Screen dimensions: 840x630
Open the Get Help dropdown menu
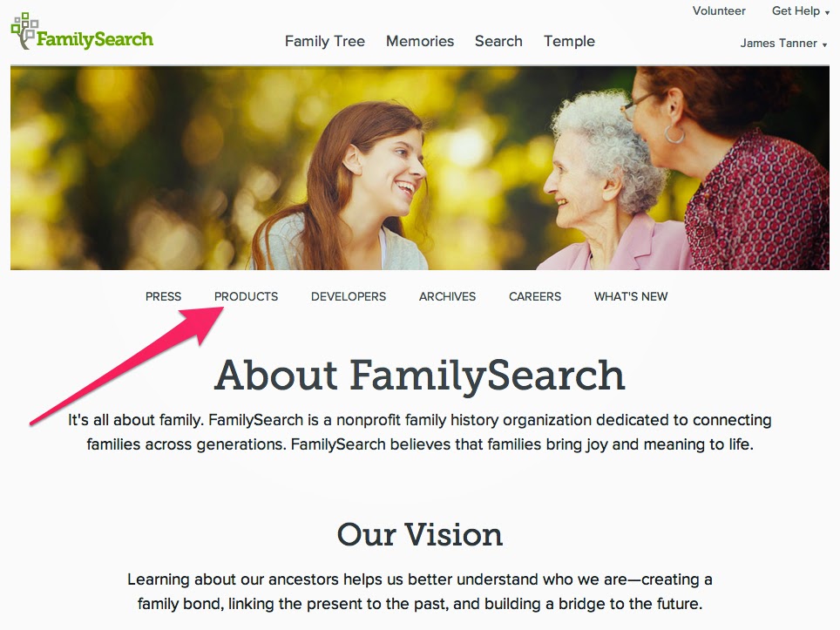(x=801, y=10)
